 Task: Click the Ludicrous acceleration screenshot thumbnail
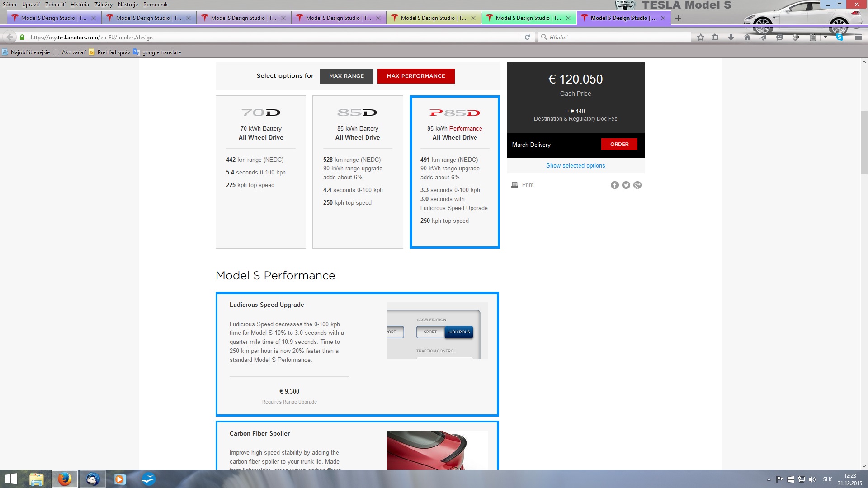[438, 330]
